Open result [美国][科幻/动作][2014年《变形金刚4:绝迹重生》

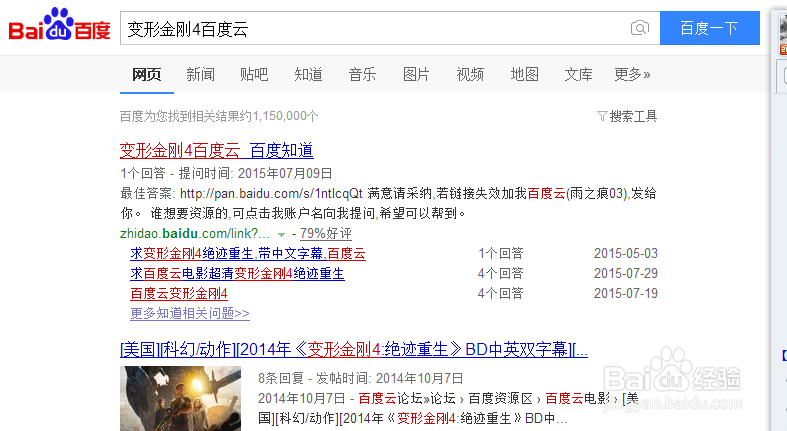click(x=354, y=349)
